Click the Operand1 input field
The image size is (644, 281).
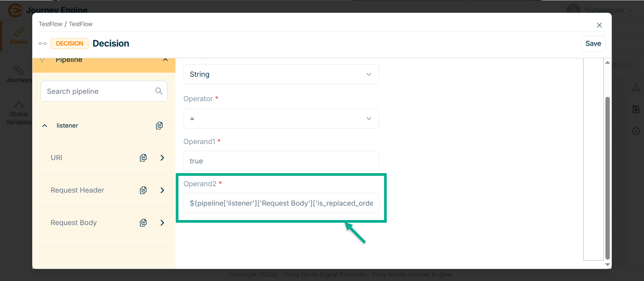click(281, 161)
